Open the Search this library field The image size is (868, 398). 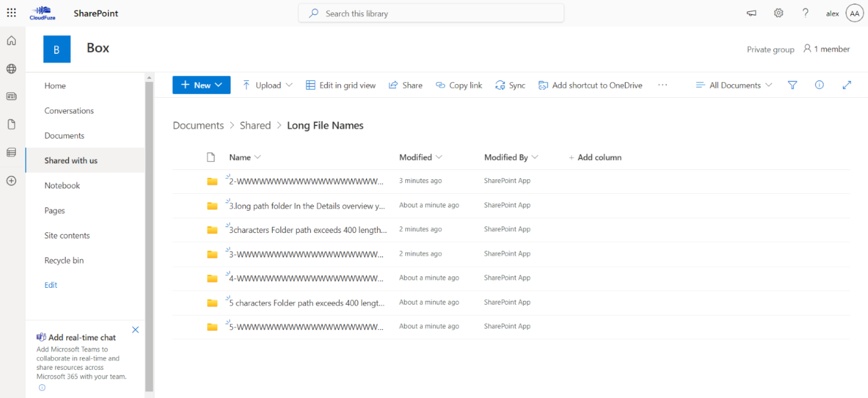pos(431,12)
